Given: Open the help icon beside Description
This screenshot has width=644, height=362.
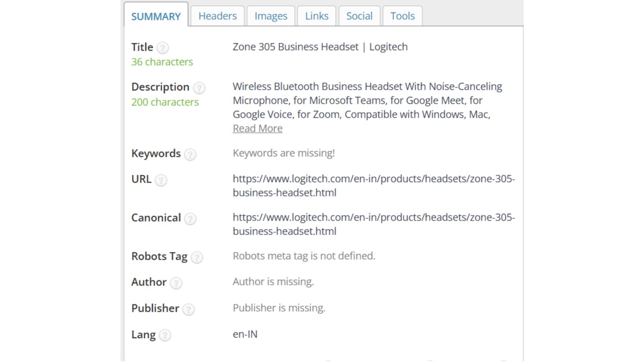Looking at the screenshot, I should (x=199, y=88).
